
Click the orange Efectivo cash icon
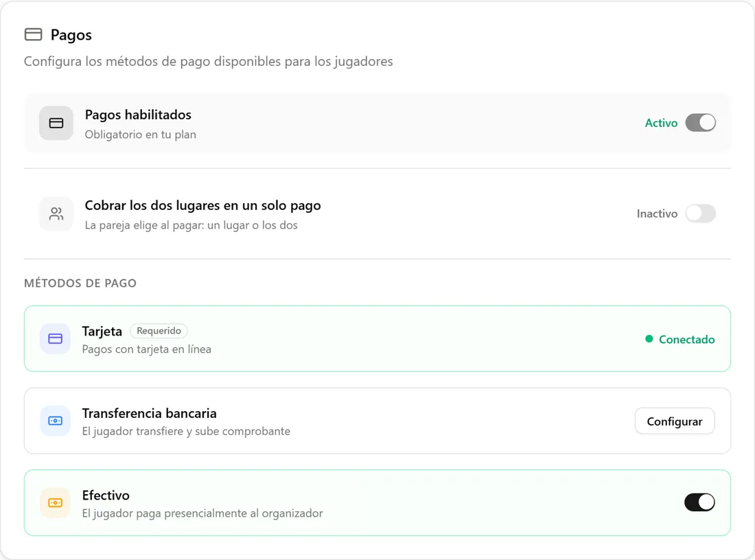click(56, 503)
